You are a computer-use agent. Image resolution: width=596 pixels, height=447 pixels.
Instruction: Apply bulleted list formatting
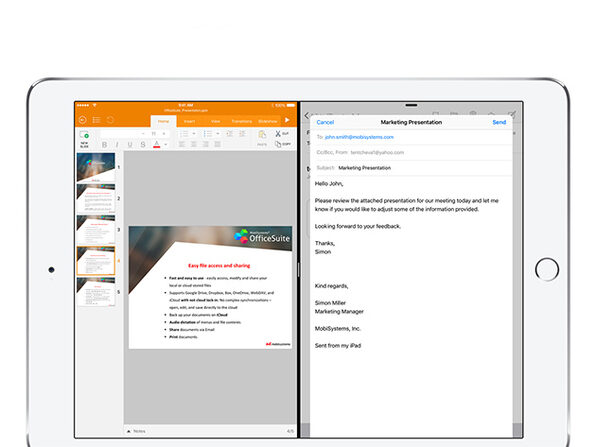(x=208, y=134)
